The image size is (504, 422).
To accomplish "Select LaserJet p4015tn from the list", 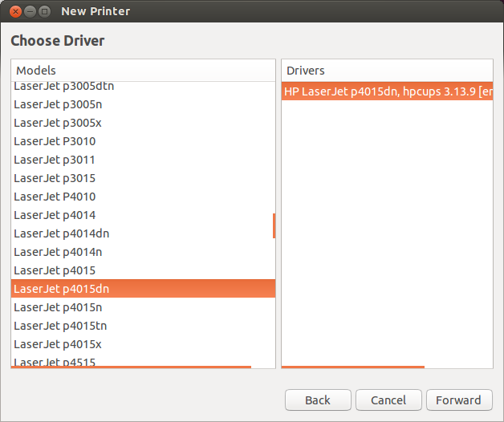I will tap(143, 326).
